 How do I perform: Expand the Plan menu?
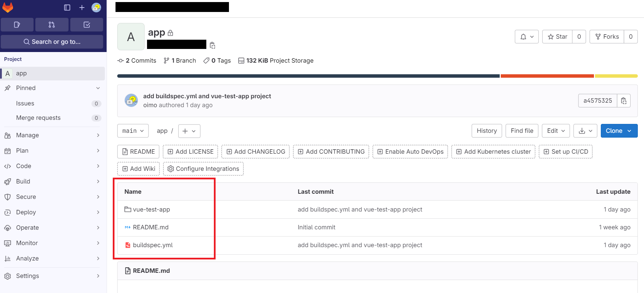tap(53, 151)
